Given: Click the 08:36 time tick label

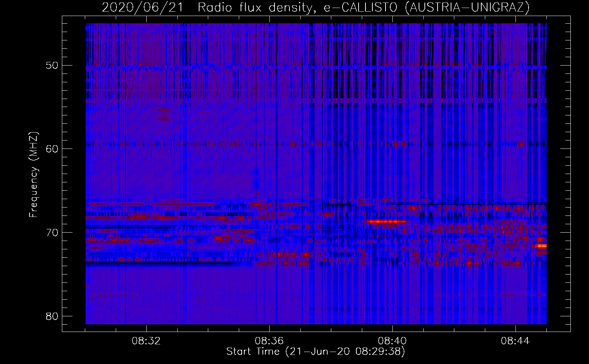Looking at the screenshot, I should coord(269,341).
